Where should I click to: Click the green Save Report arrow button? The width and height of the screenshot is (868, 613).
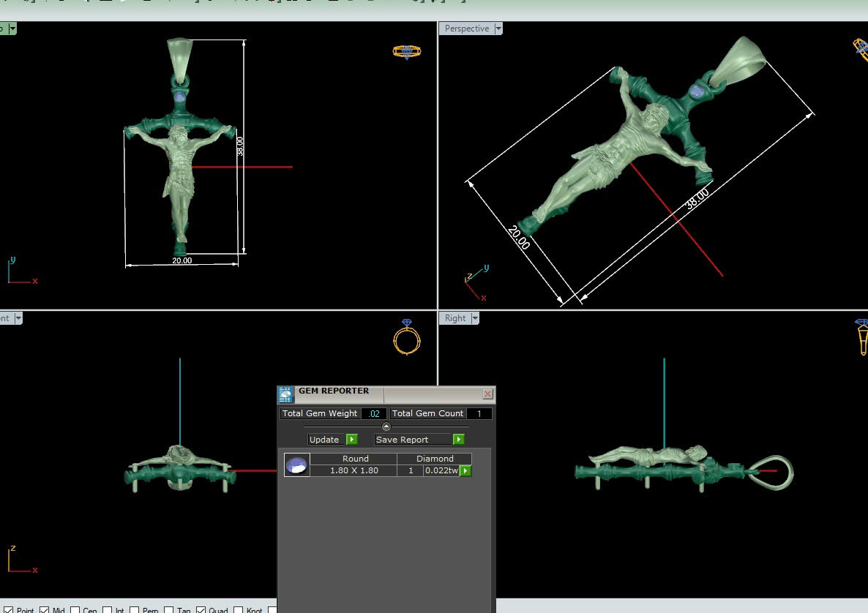(x=458, y=440)
